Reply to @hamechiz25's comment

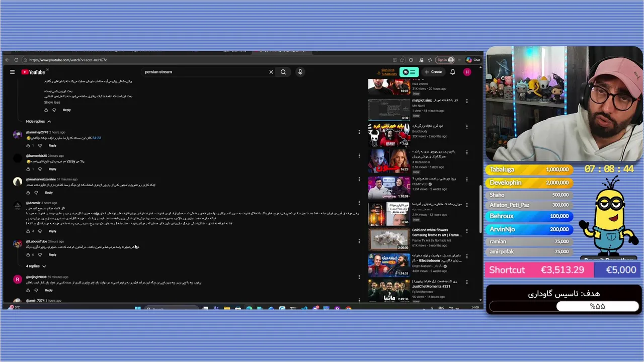click(52, 169)
